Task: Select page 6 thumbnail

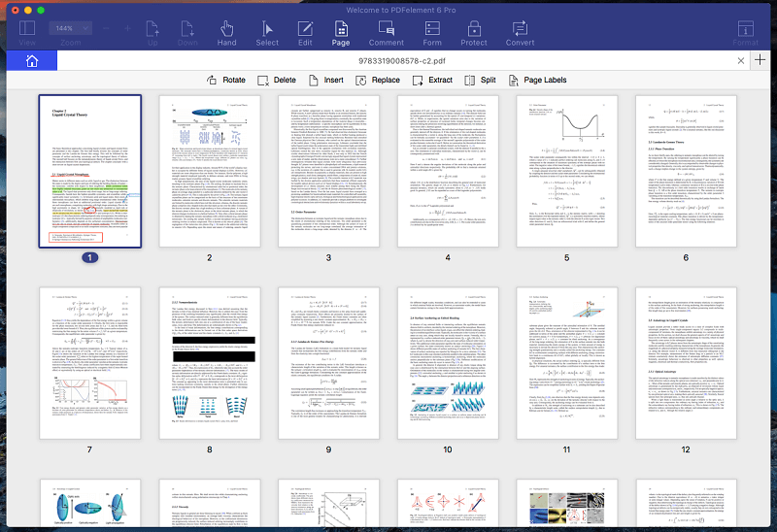Action: (686, 171)
